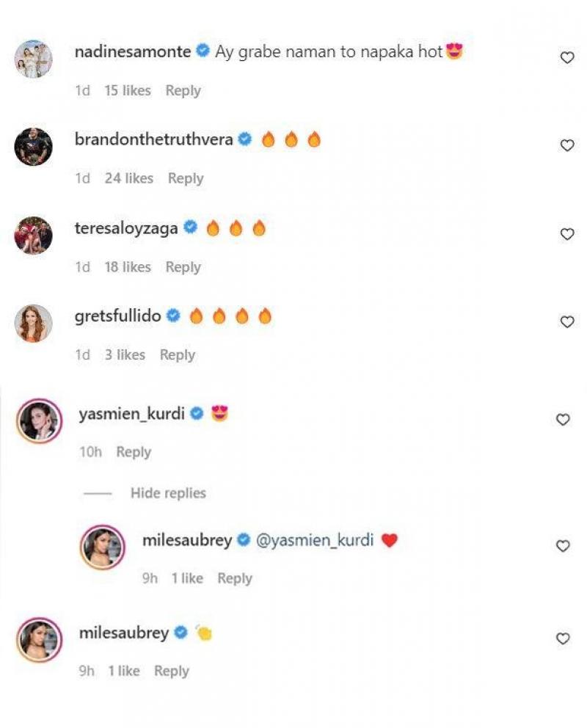Like milesaubrey's reply to yasmien_kurdi
Viewport: 587px width, 728px height.
563,546
